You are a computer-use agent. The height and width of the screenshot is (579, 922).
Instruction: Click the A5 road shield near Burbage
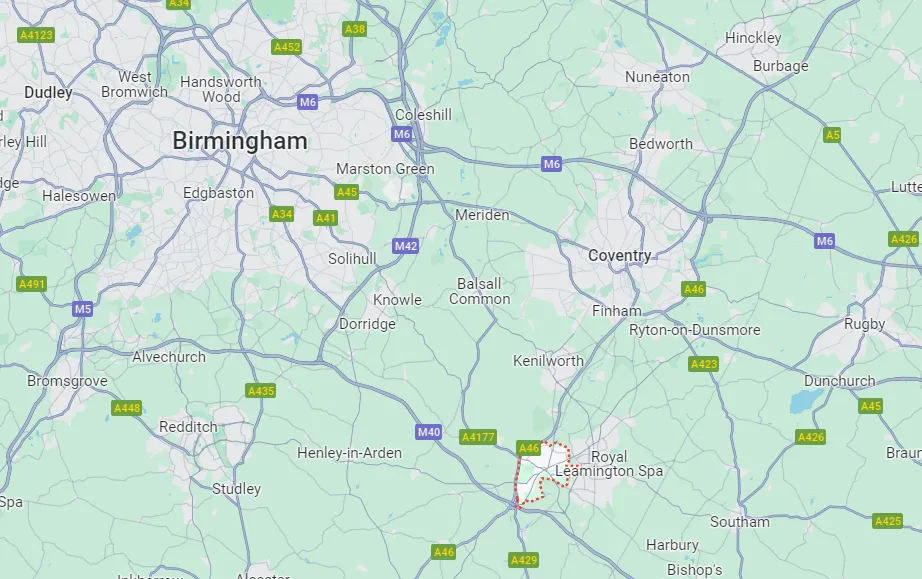[x=832, y=135]
